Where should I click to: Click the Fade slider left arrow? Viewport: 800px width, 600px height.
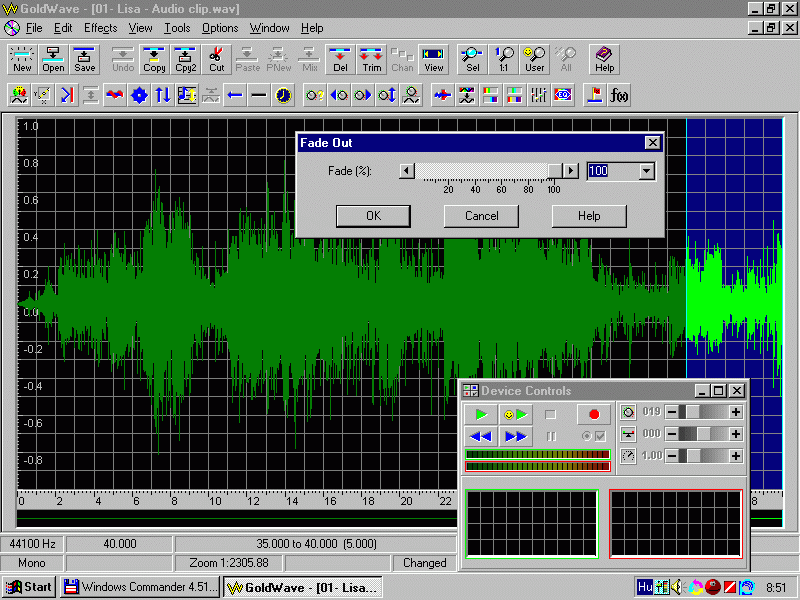[x=407, y=171]
